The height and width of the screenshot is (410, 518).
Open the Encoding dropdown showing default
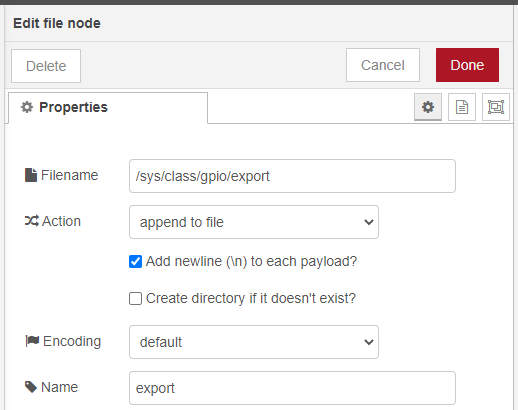(x=254, y=342)
